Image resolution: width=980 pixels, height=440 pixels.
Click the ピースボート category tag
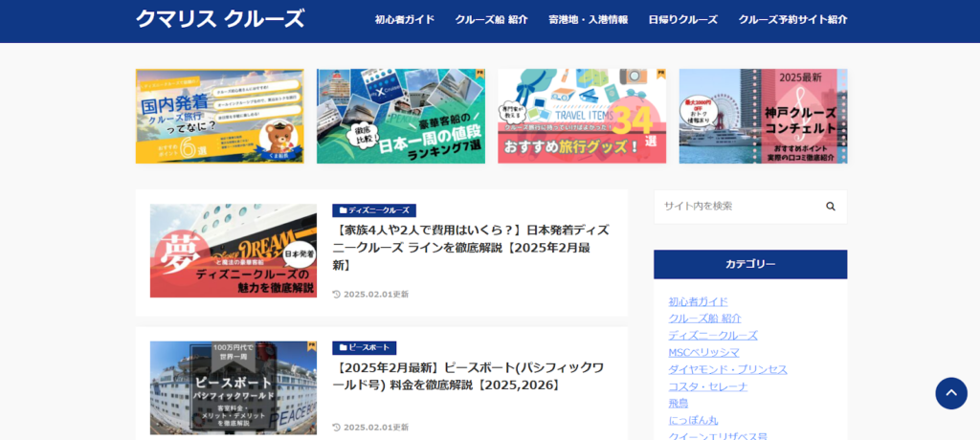point(365,347)
